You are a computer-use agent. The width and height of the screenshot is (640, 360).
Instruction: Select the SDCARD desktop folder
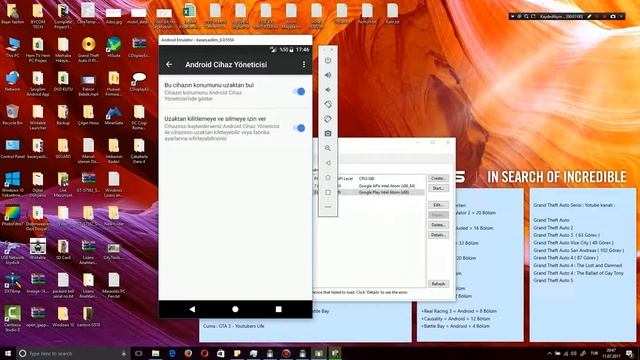coord(63,149)
